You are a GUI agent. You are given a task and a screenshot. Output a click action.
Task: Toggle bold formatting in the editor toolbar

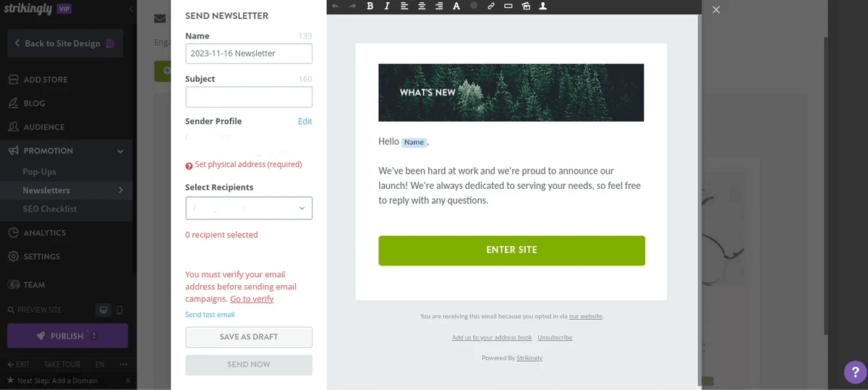[370, 7]
